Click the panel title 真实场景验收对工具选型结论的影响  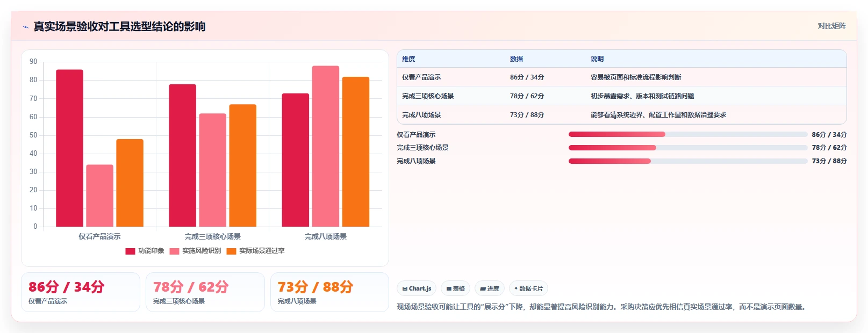tap(119, 26)
